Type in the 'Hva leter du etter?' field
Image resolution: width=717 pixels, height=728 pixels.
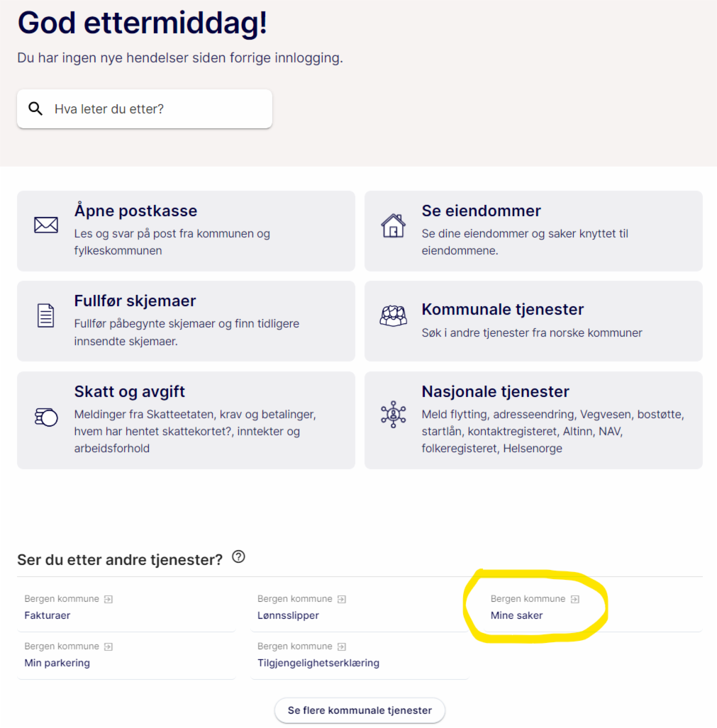pos(156,109)
